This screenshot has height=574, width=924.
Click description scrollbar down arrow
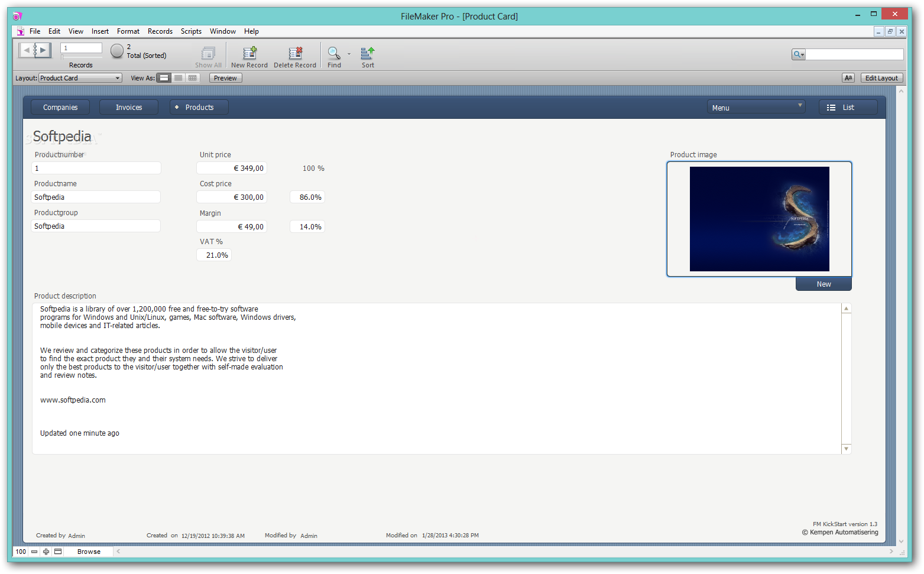tap(847, 449)
